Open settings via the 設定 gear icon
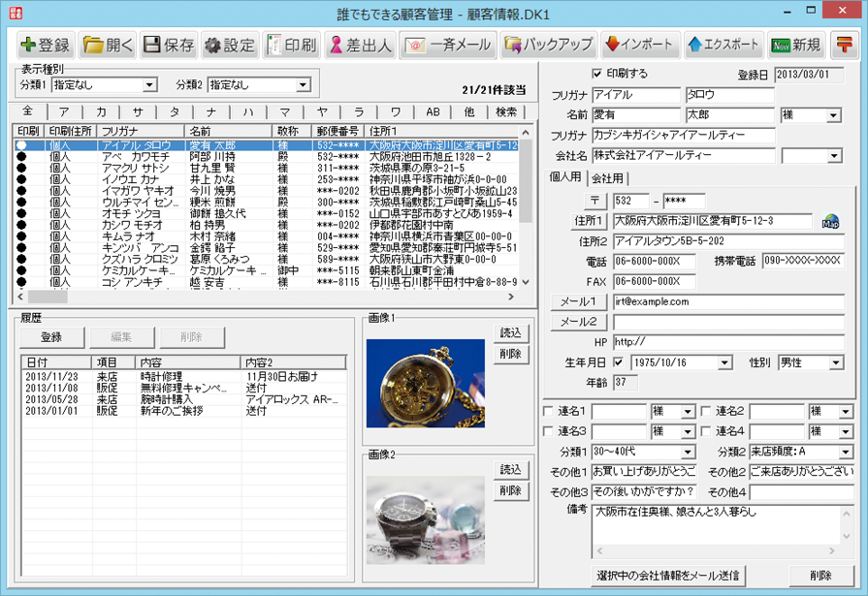 pos(229,45)
